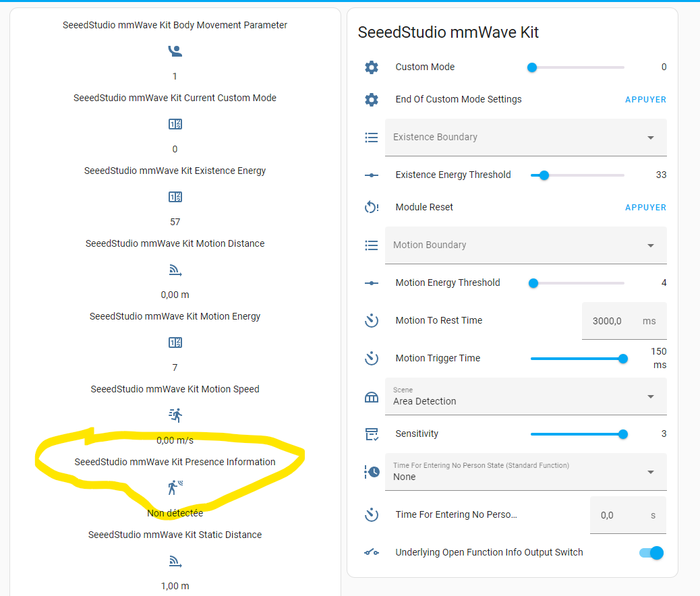Click the Underlying Open Function switch icon

[x=372, y=553]
